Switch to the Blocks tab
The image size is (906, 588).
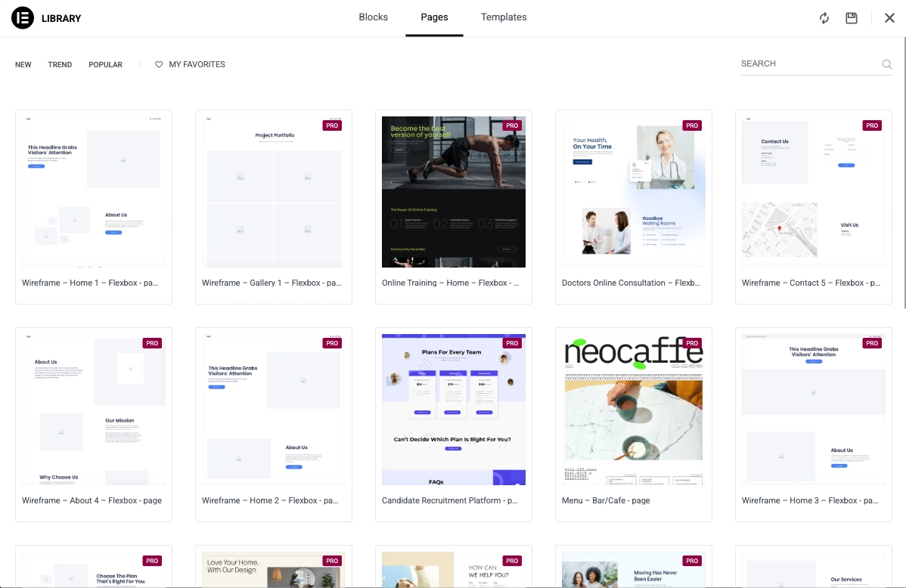pyautogui.click(x=373, y=17)
